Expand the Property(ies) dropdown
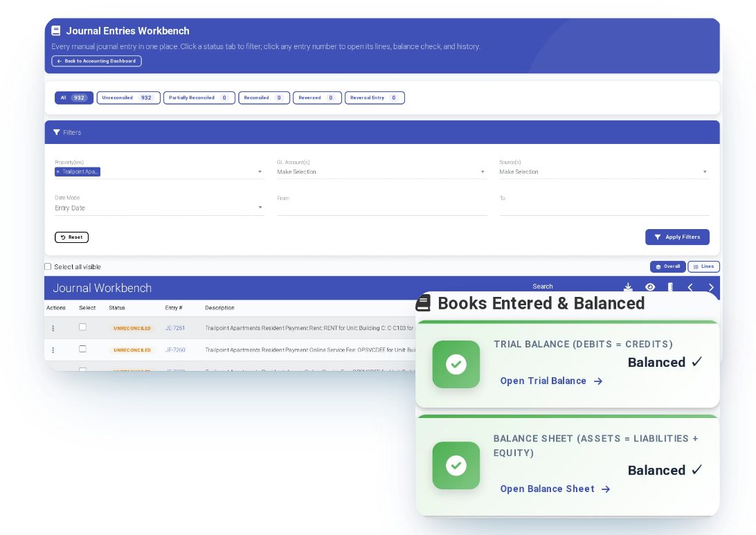Screen dimensions: 756x535 click(260, 172)
